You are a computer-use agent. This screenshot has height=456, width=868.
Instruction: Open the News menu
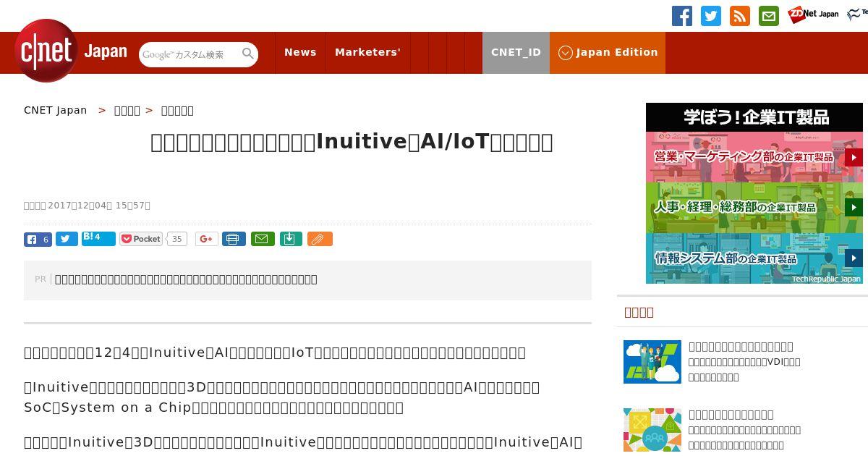pos(300,52)
